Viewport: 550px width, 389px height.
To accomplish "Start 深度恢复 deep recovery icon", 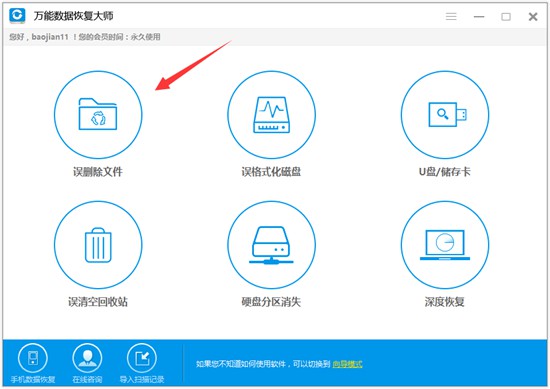I will [x=444, y=245].
